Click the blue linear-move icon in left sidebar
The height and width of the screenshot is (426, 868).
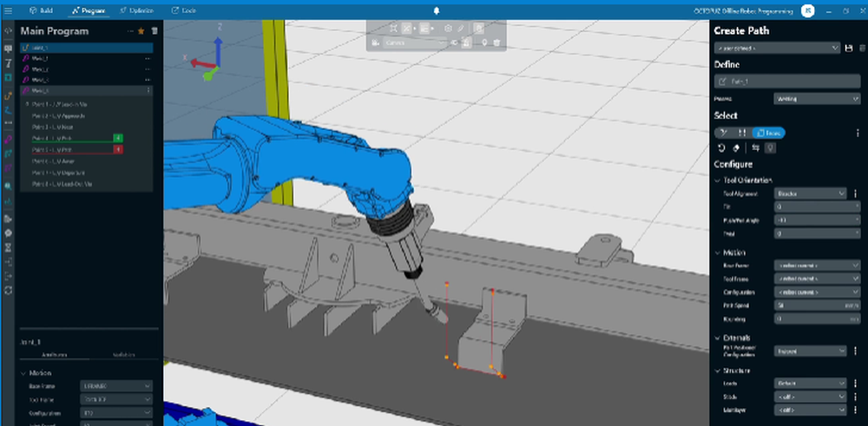[9, 109]
